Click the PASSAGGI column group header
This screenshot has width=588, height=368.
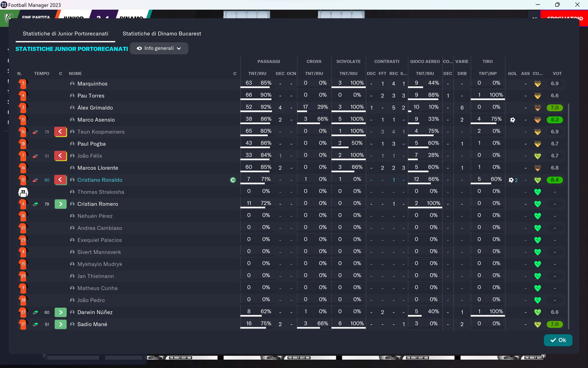point(269,62)
